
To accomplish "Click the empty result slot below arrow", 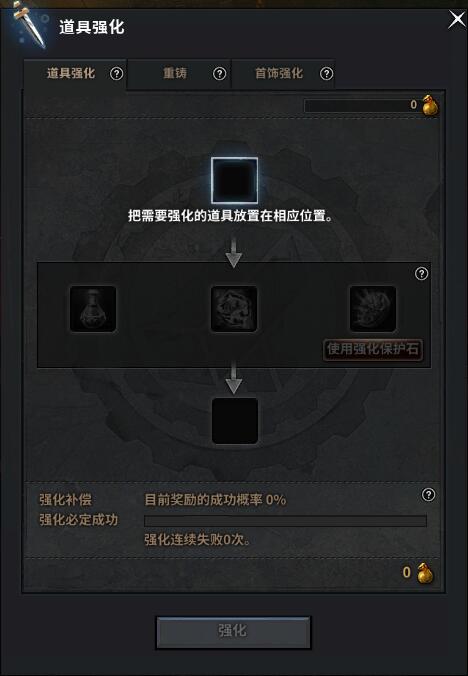I will coord(235,421).
